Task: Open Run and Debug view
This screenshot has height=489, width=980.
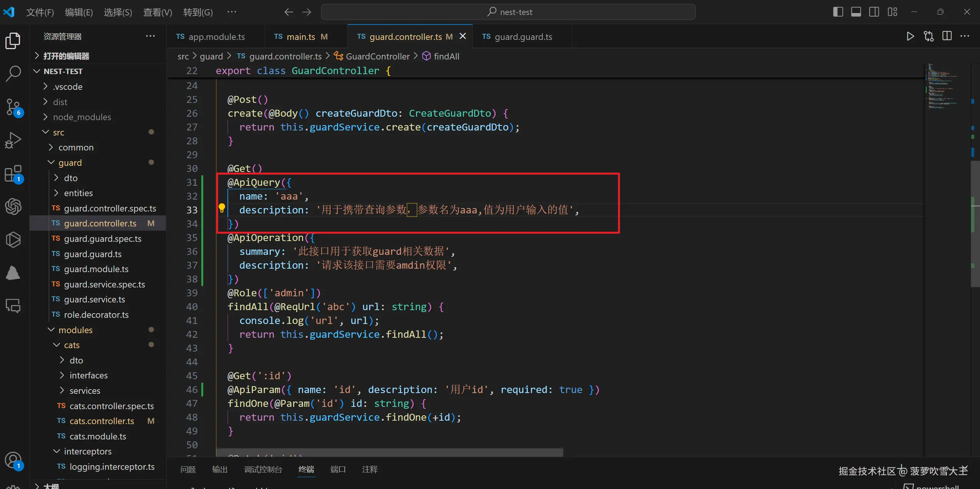Action: pos(13,140)
